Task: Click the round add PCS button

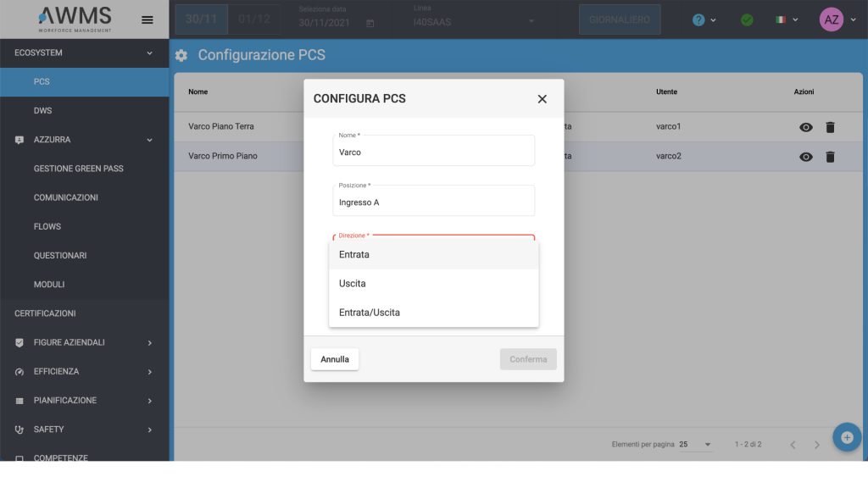Action: click(847, 437)
